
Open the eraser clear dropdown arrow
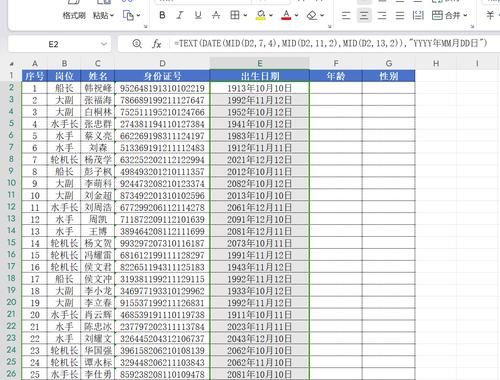tap(322, 15)
